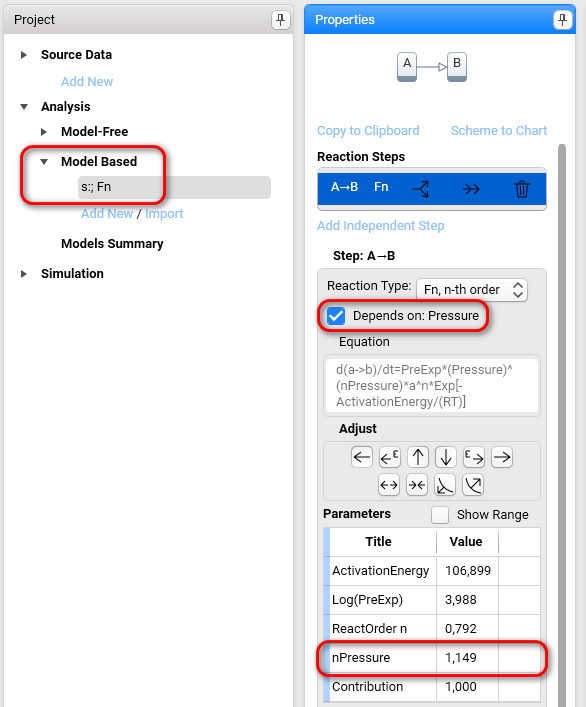This screenshot has width=586, height=707.
Task: Enable the Show Range checkbox
Action: [440, 515]
